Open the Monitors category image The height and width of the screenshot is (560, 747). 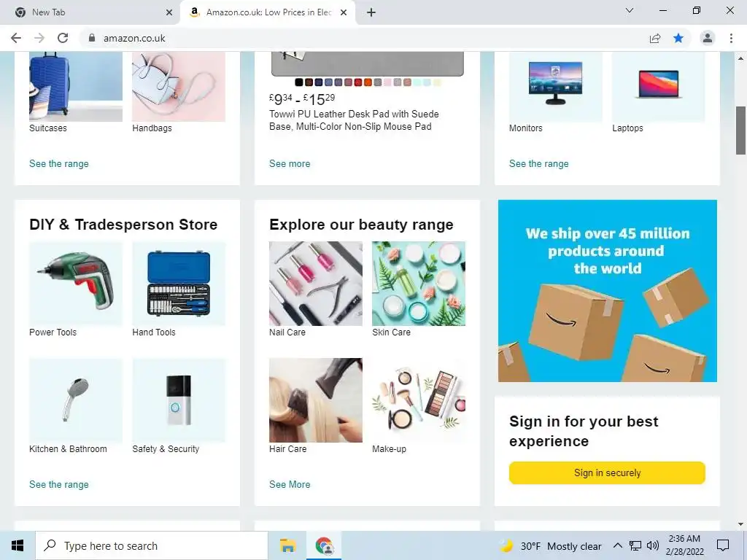555,86
